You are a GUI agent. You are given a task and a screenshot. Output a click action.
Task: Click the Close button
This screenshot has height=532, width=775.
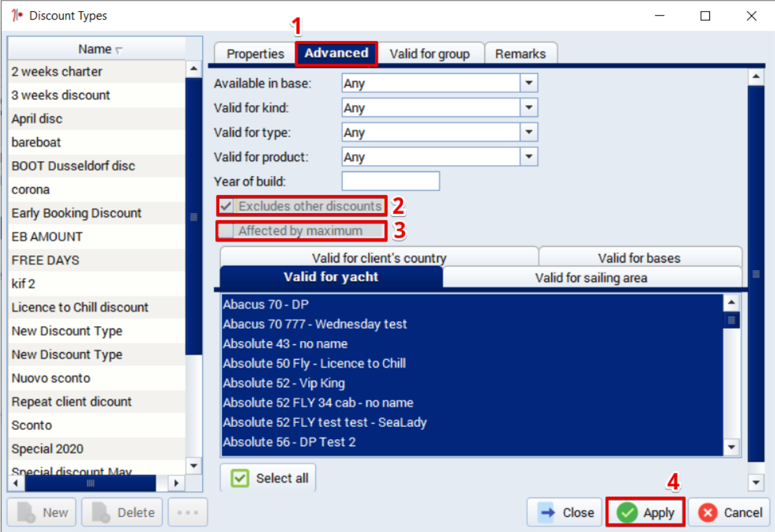pos(565,513)
